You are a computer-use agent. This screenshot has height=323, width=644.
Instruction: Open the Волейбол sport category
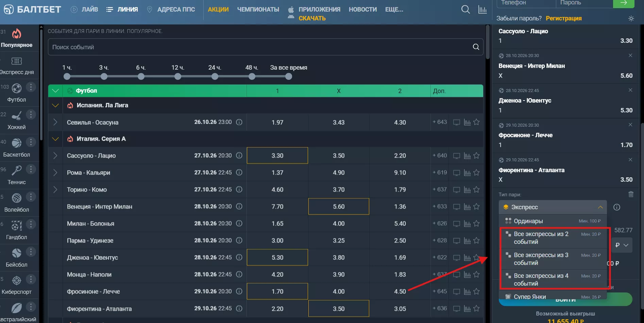click(17, 203)
